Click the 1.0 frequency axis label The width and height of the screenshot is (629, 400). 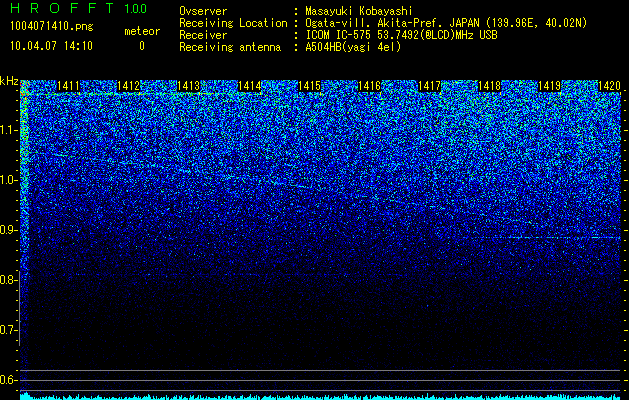tap(9, 180)
